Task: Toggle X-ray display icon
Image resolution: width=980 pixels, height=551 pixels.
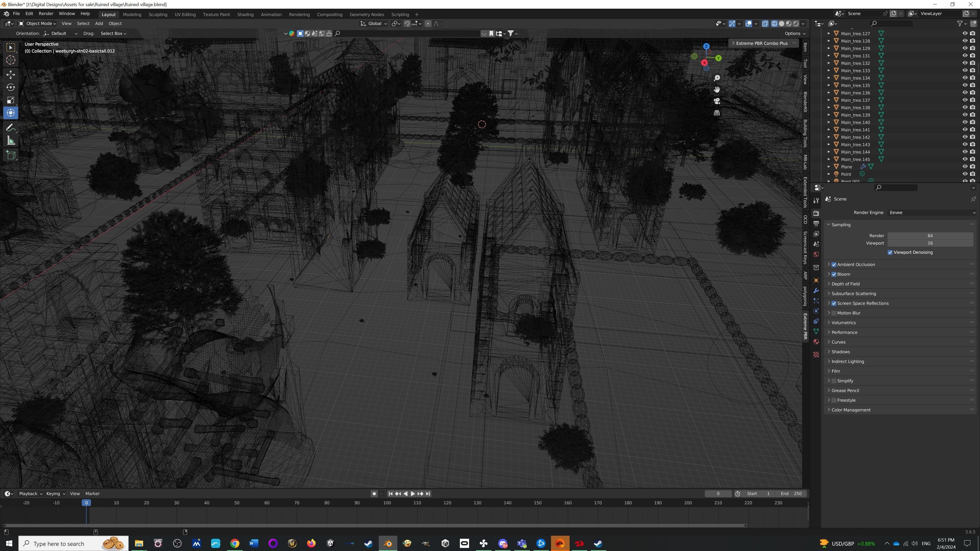Action: pos(765,23)
